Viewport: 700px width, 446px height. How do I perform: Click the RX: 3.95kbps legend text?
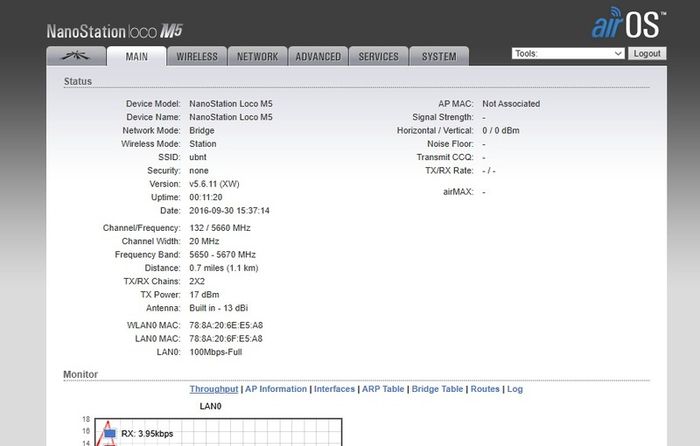147,433
